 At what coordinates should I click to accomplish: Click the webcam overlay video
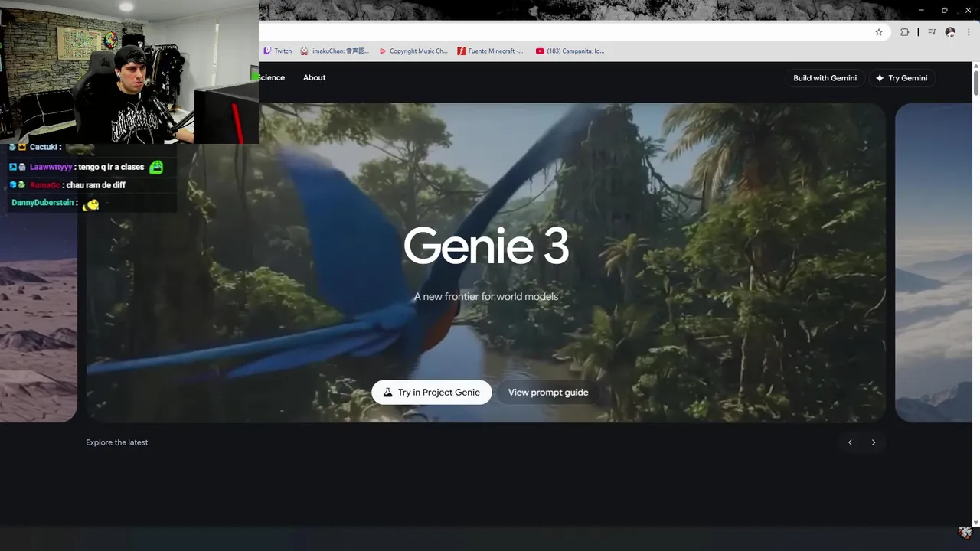pos(129,72)
